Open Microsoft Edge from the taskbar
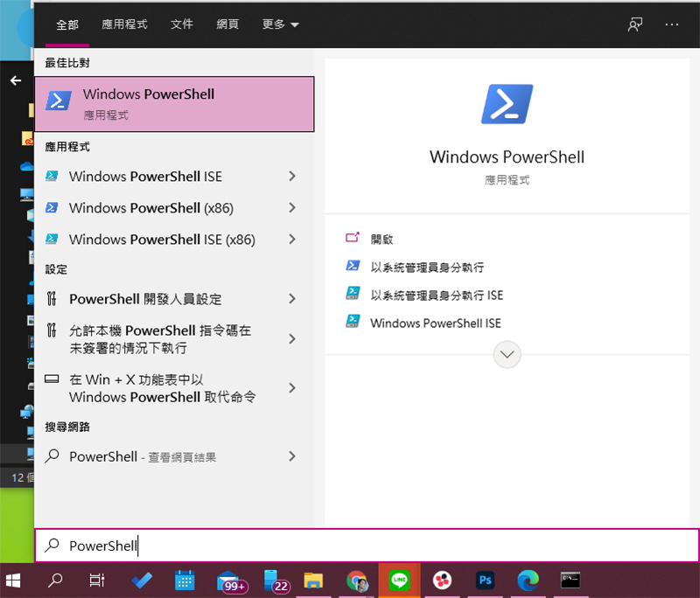Image resolution: width=700 pixels, height=598 pixels. (x=528, y=581)
